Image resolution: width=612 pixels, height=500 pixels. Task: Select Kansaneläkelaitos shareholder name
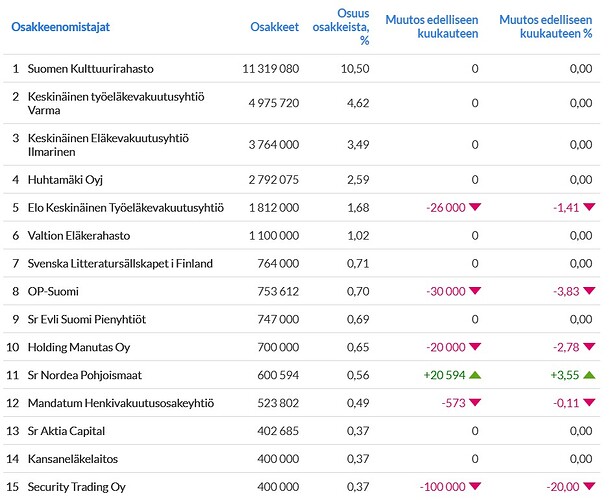(x=73, y=459)
